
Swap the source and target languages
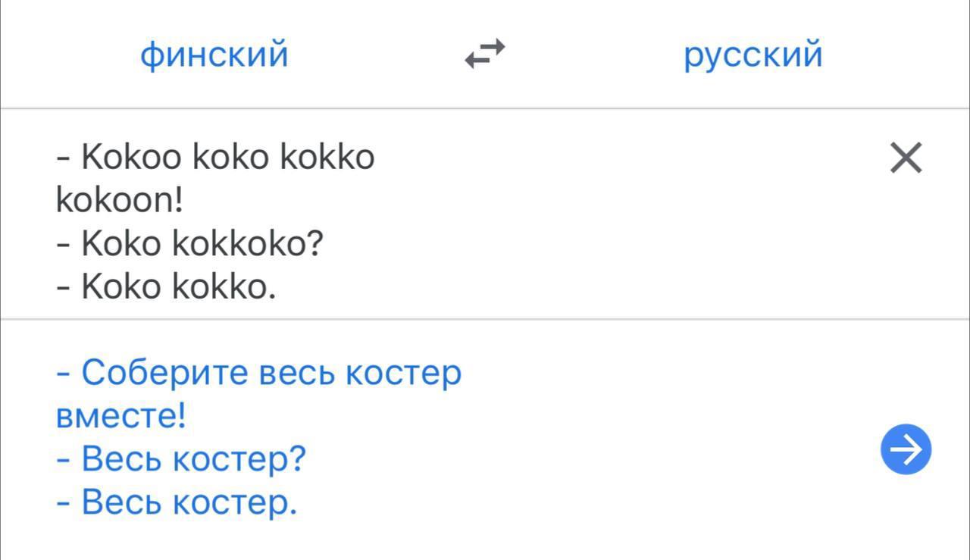(484, 55)
